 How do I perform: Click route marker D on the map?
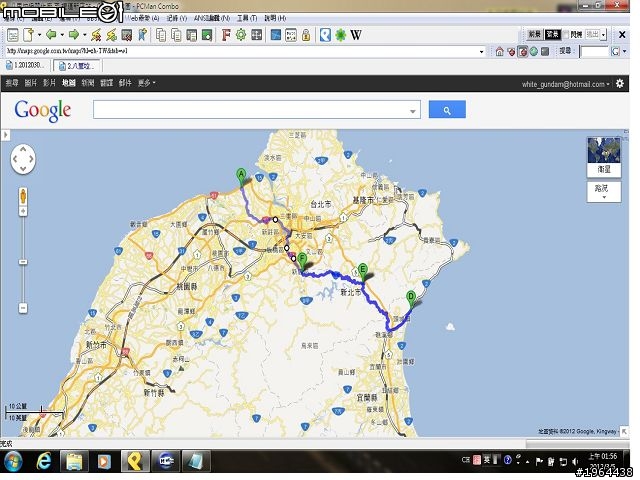[410, 296]
